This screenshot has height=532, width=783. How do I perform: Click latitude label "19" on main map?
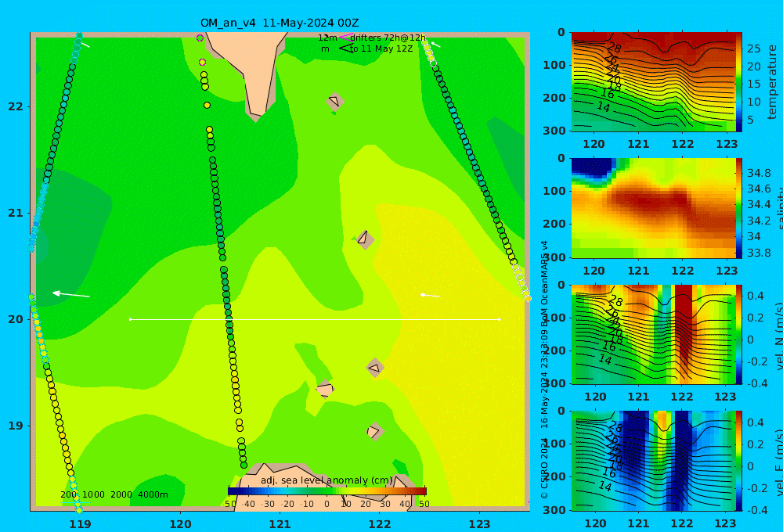[x=15, y=426]
